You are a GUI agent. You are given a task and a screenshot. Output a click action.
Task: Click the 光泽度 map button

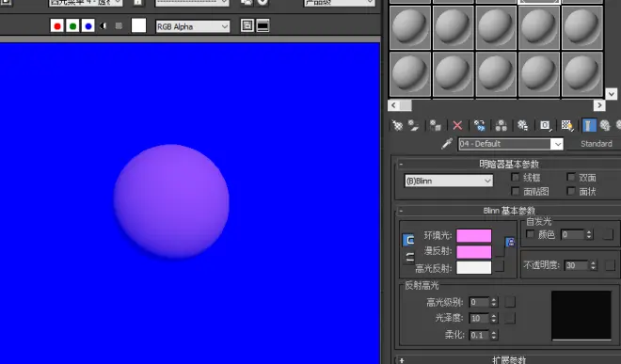coord(510,318)
